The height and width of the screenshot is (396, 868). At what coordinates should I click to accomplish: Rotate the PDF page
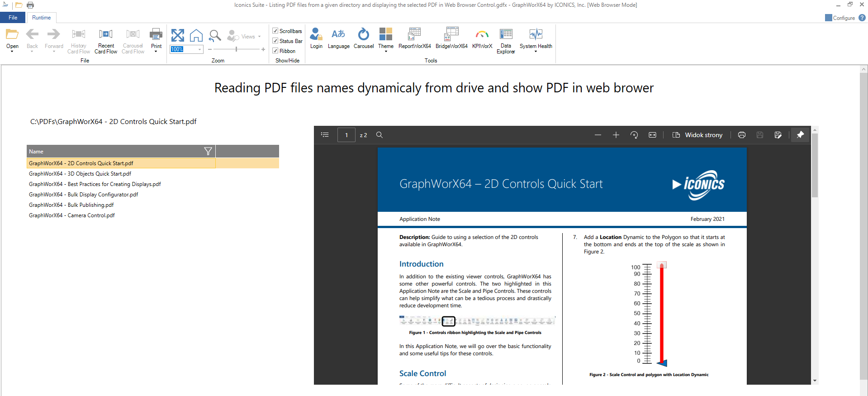coord(634,135)
